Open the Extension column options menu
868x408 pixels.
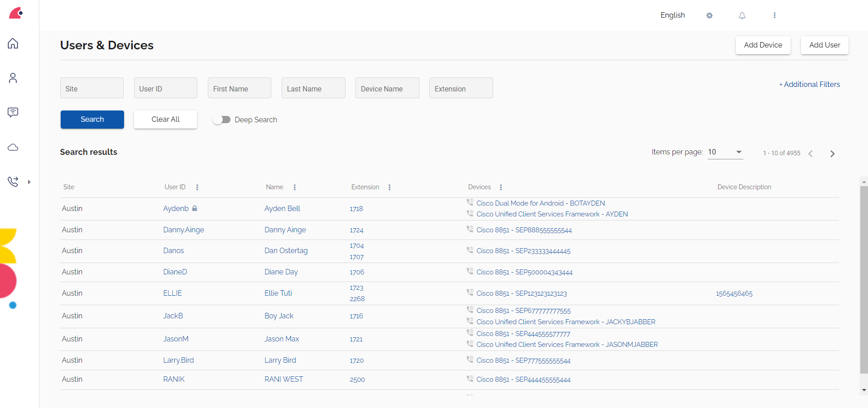click(x=389, y=187)
